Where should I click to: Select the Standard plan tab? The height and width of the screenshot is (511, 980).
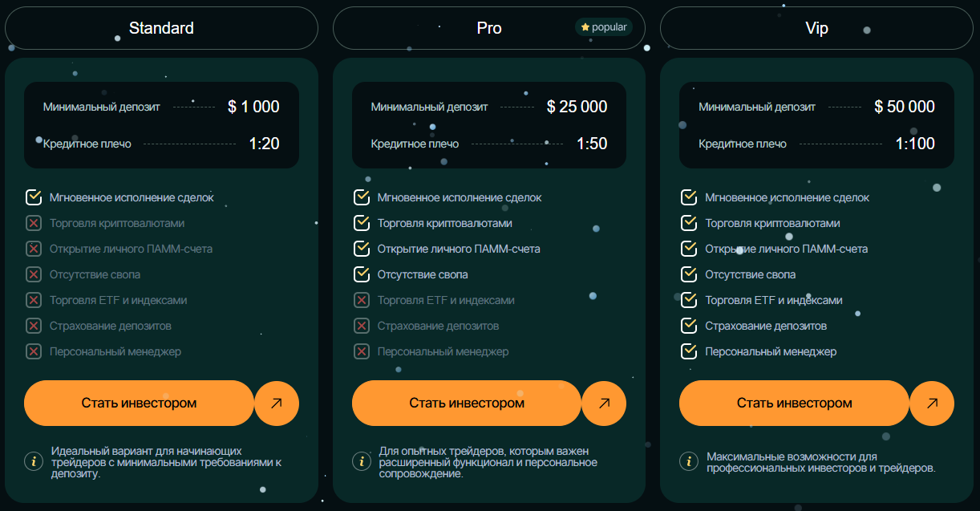161,28
